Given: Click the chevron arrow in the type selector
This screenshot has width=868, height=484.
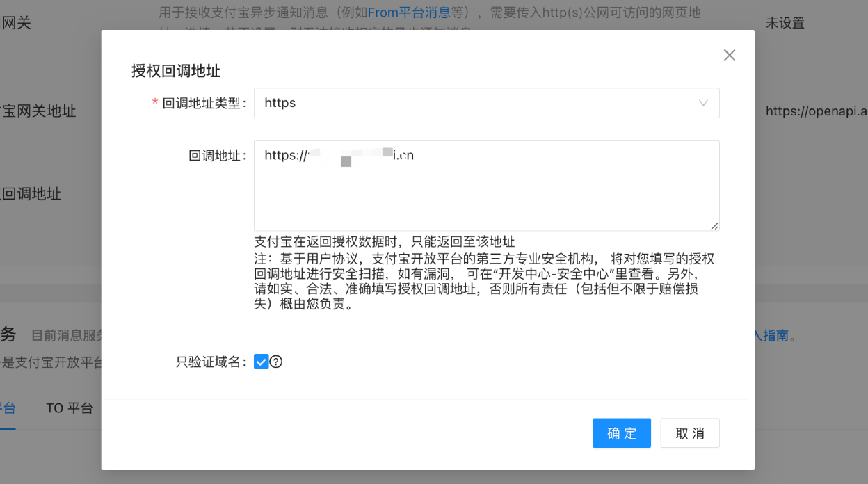Looking at the screenshot, I should [x=703, y=103].
